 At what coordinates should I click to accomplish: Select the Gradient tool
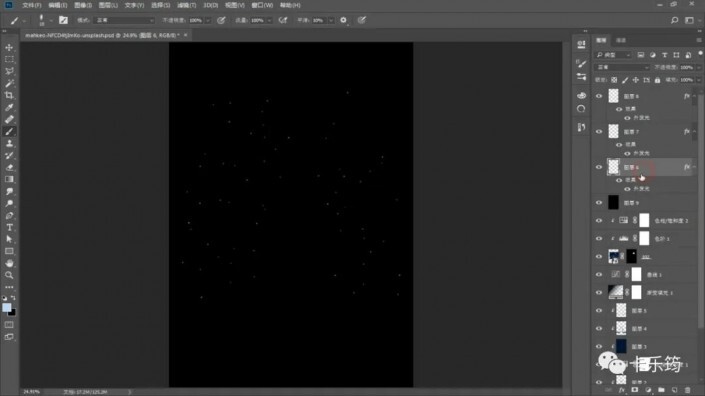[x=9, y=179]
